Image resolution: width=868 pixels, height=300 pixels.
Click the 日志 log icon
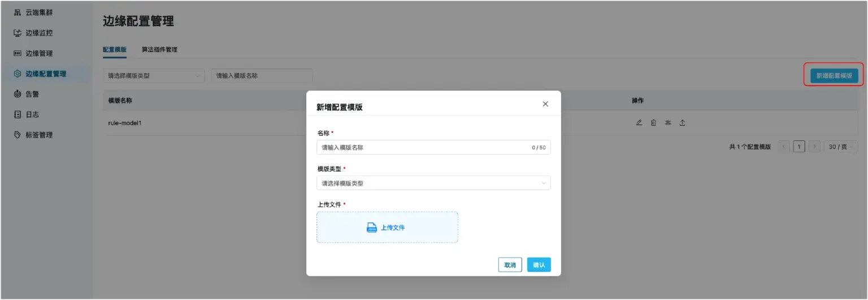[x=17, y=114]
